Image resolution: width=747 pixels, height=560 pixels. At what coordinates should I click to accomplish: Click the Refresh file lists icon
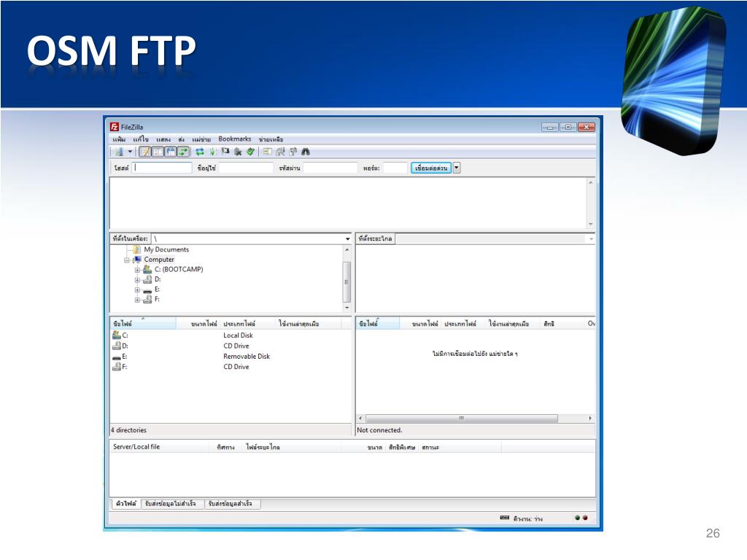(x=200, y=152)
